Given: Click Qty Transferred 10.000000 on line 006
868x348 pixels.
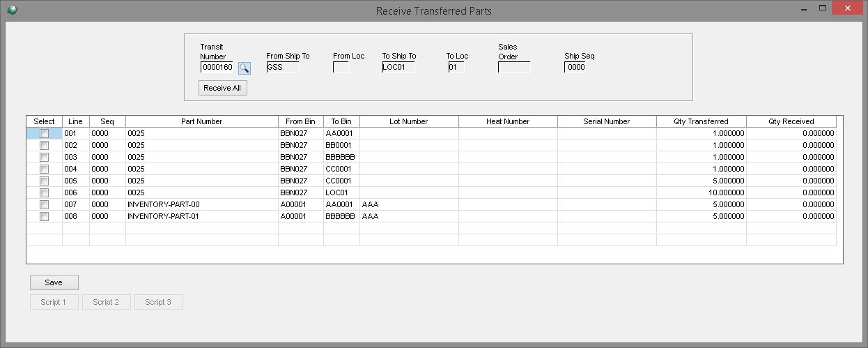Looking at the screenshot, I should point(701,193).
